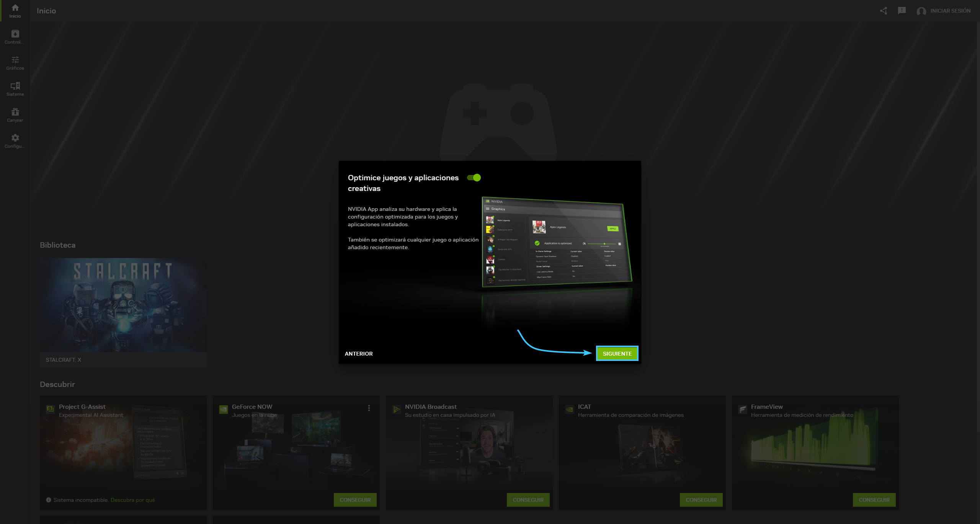Click the ANTERIOR button
The height and width of the screenshot is (524, 980).
[x=359, y=354]
